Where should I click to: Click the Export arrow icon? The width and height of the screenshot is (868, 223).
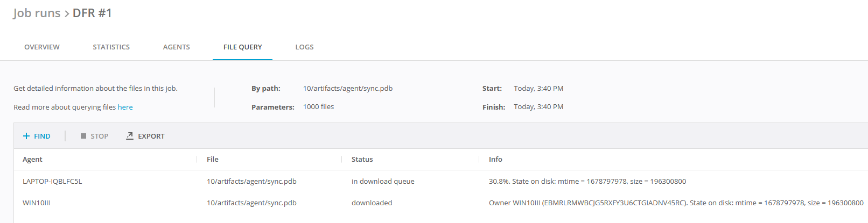[x=130, y=136]
